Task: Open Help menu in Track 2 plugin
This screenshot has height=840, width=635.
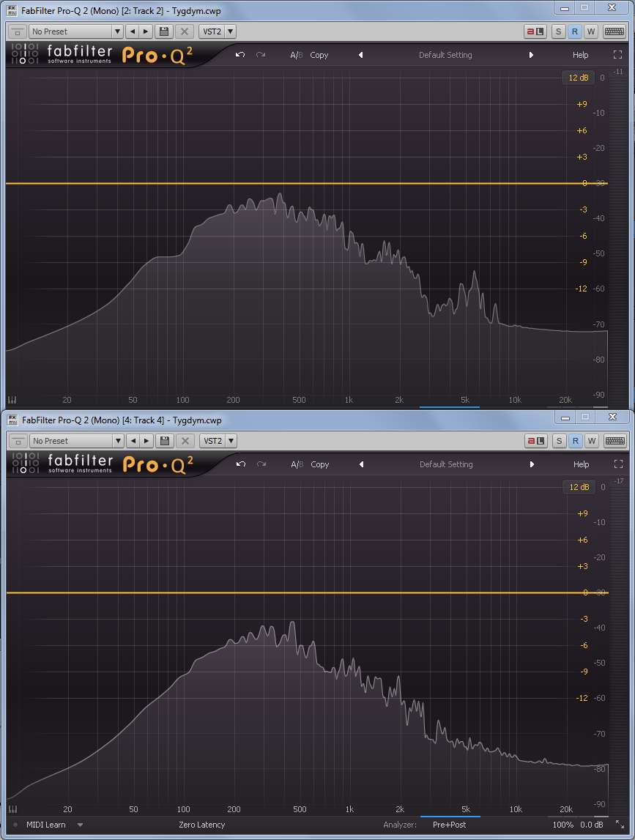Action: click(580, 55)
